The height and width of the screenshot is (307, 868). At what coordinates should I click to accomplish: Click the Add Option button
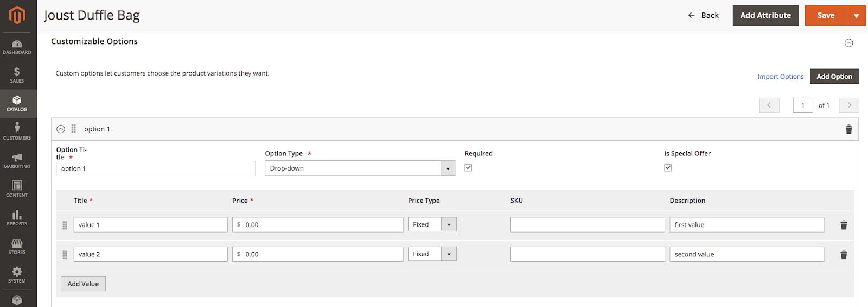pyautogui.click(x=834, y=77)
